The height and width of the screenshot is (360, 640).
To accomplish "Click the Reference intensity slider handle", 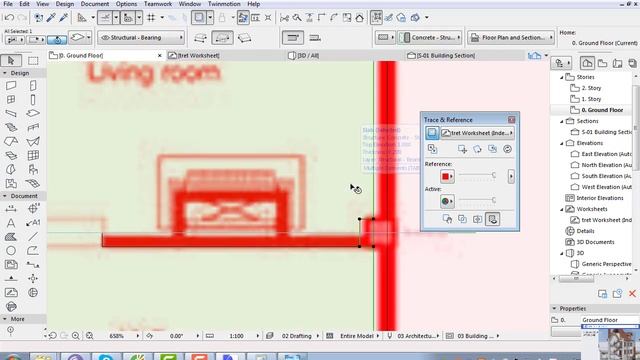I will point(493,176).
